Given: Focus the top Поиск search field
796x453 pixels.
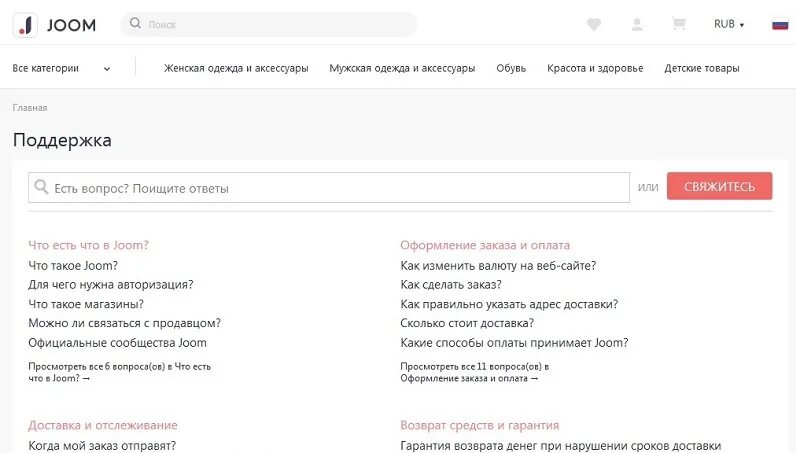Looking at the screenshot, I should [269, 24].
